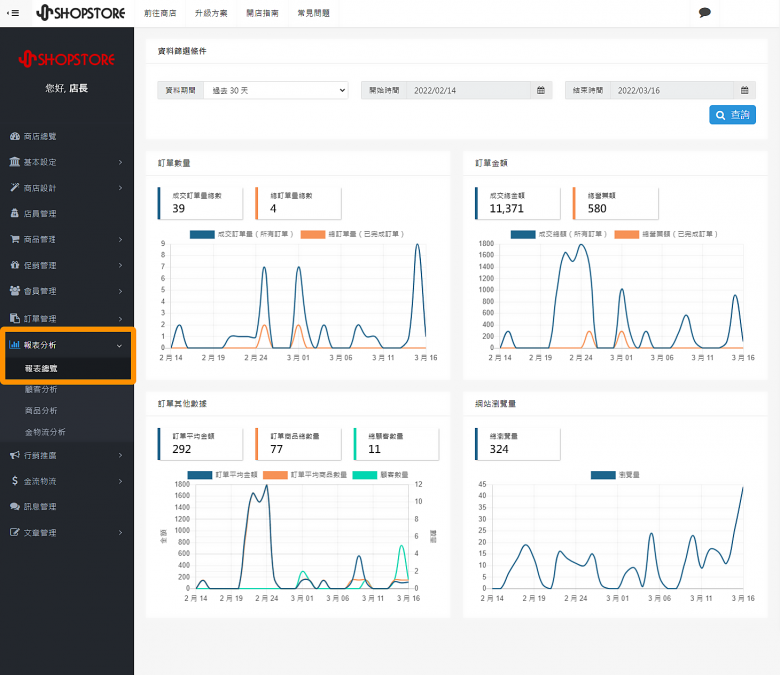Click the 成交總金額 11,371 stat card
The image size is (780, 675).
(518, 203)
